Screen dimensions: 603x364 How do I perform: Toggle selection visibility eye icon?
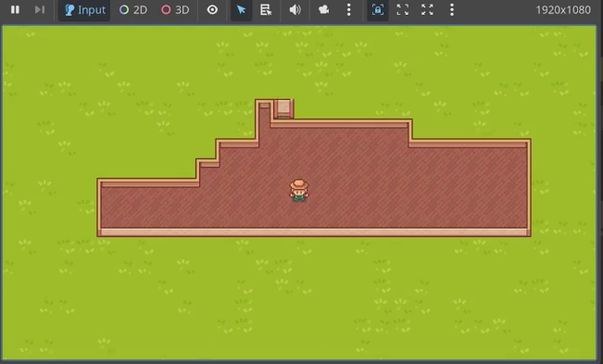pos(212,9)
